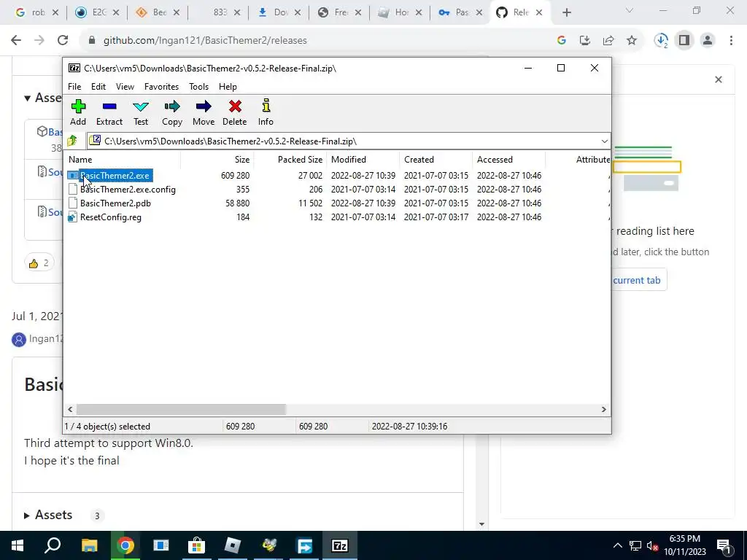This screenshot has width=747, height=560.
Task: Open the 7-Zip Edit menu
Action: [x=98, y=87]
